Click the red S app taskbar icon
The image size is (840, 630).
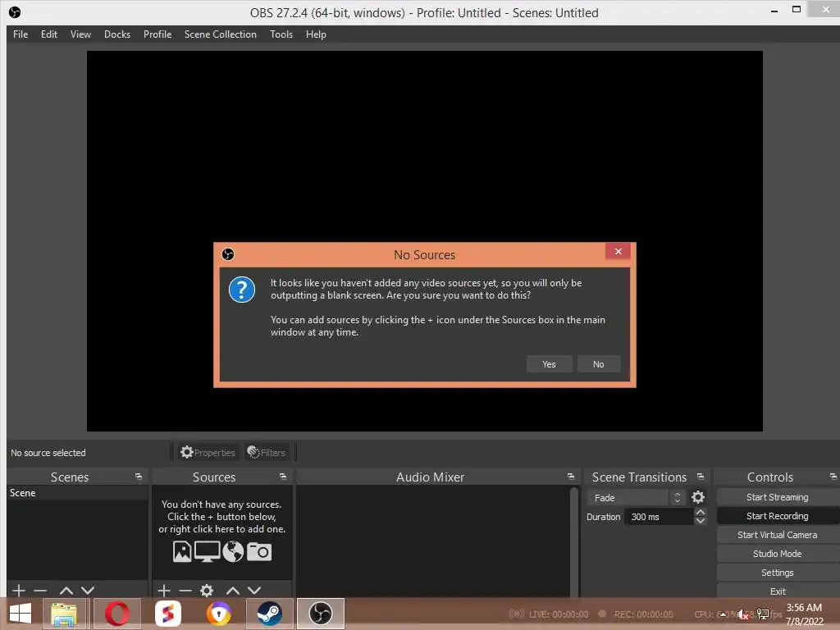pos(167,614)
